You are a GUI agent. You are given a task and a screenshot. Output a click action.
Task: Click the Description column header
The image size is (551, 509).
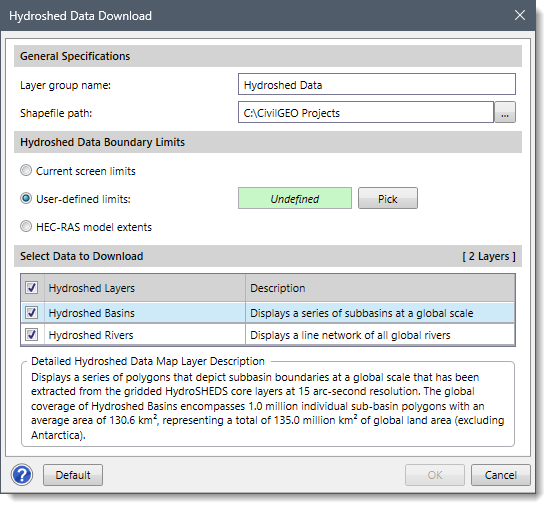pyautogui.click(x=380, y=288)
